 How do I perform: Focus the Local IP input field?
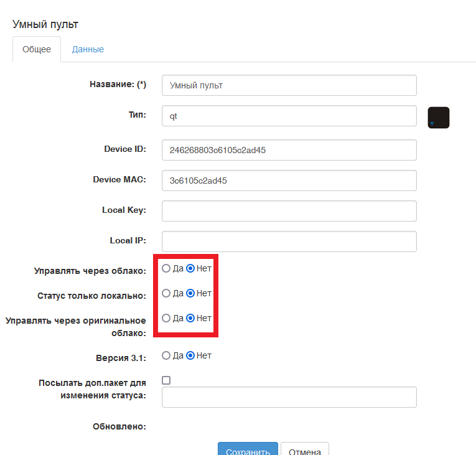click(289, 242)
